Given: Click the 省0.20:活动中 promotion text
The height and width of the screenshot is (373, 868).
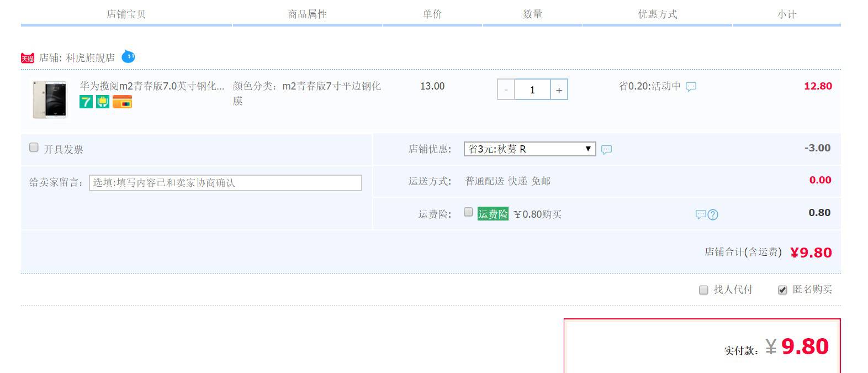Looking at the screenshot, I should tap(649, 86).
